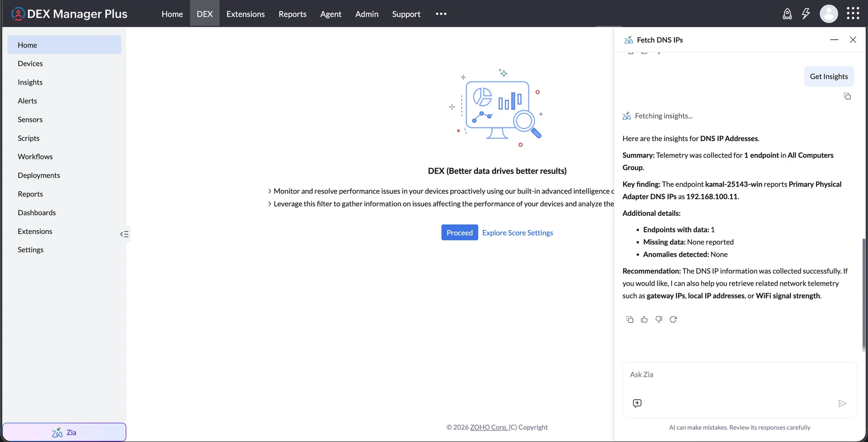Open the rocket quick-launch icon in header

pos(787,14)
